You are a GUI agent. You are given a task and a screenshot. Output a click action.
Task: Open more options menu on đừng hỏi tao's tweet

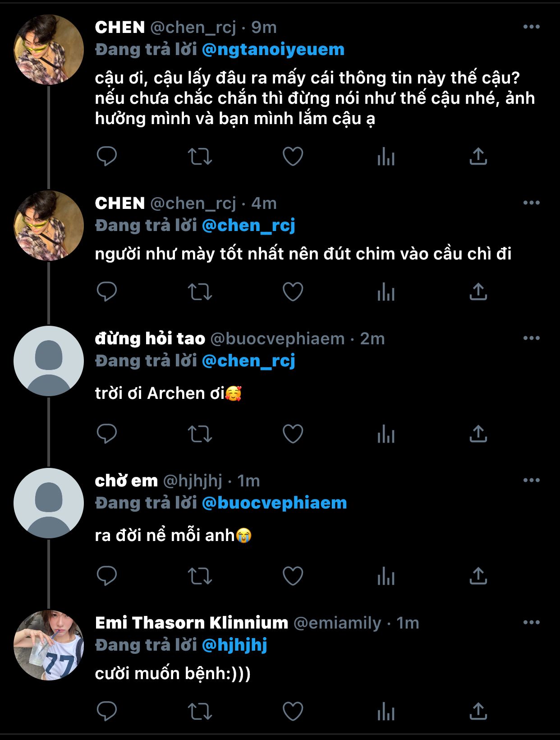(531, 338)
